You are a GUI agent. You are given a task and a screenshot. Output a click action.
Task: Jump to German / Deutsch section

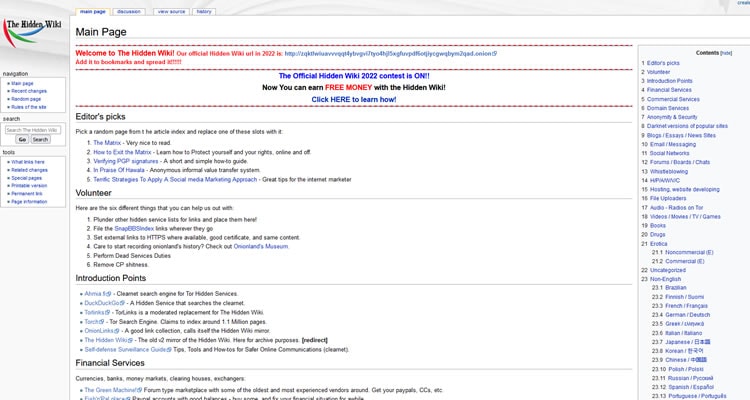(687, 315)
